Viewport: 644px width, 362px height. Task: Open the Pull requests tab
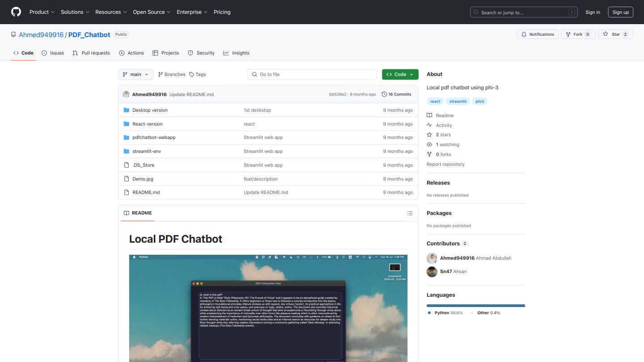[91, 53]
